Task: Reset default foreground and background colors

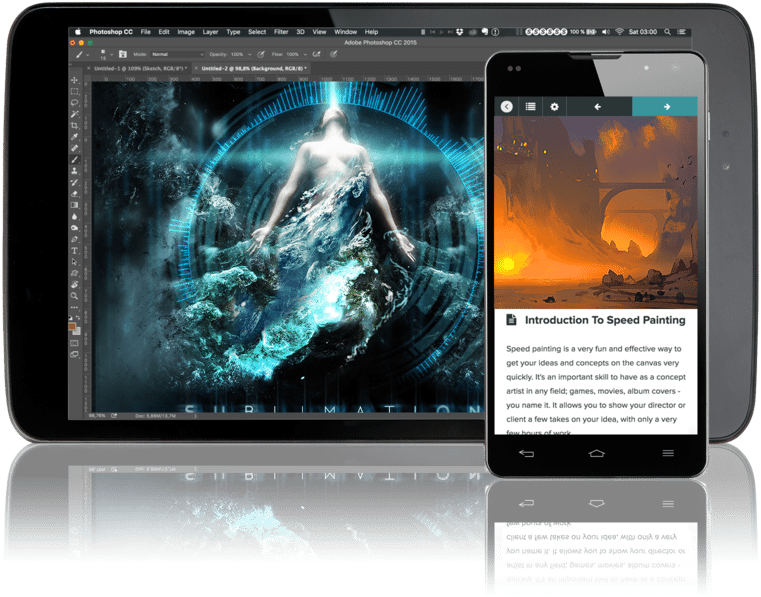Action: (71, 318)
